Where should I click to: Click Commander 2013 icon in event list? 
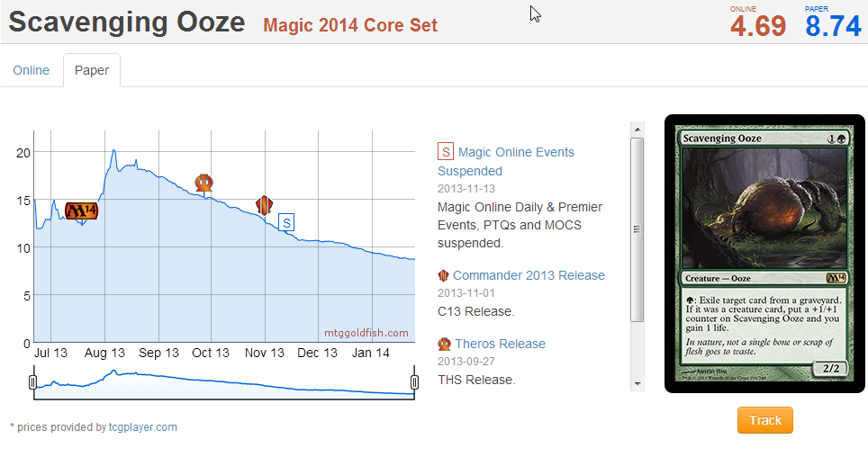coord(443,275)
